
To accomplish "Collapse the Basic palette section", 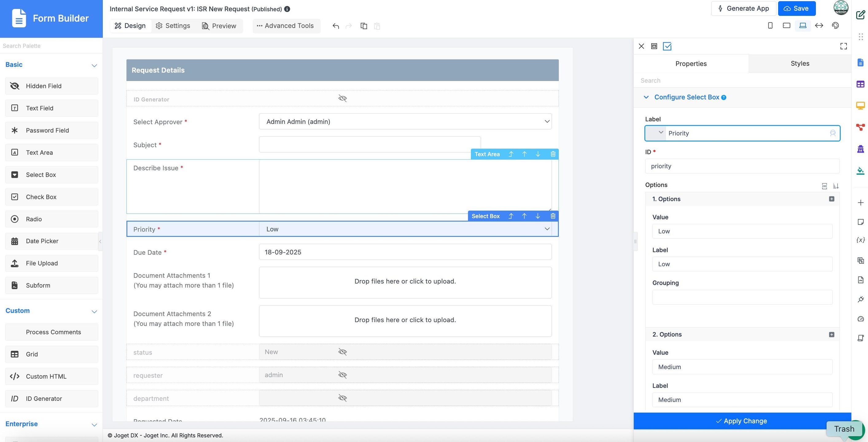I will click(x=94, y=65).
